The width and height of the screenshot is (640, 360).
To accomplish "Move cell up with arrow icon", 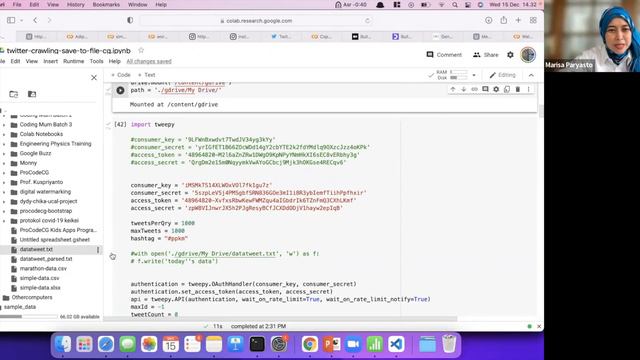I will click(453, 89).
